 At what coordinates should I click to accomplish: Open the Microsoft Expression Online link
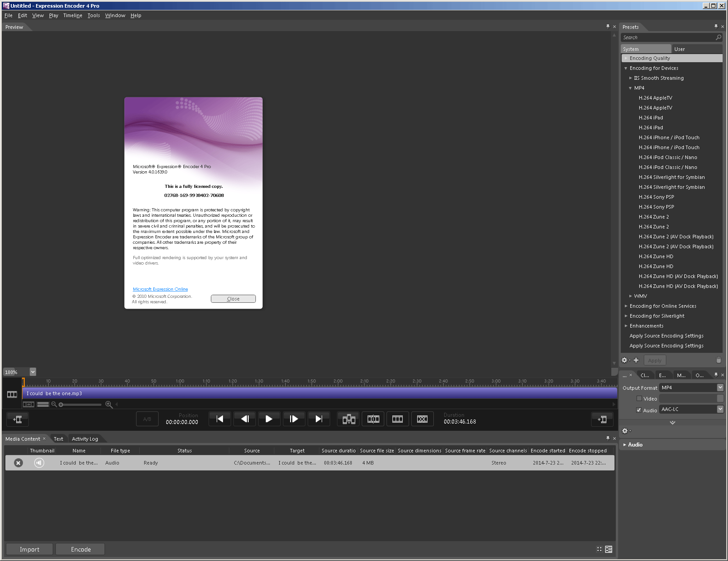160,289
